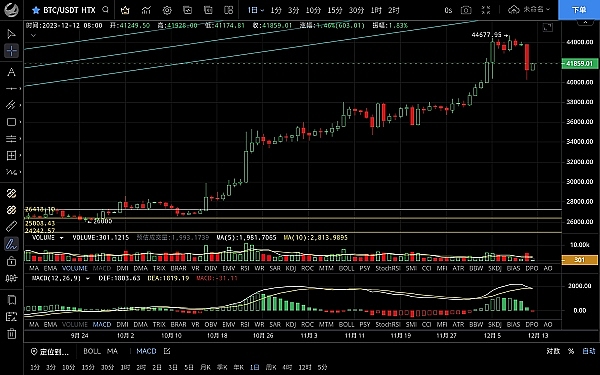Screen dimensions: 600x375
Task: Switch volume pane indicator to KDJ
Action: [x=291, y=268]
